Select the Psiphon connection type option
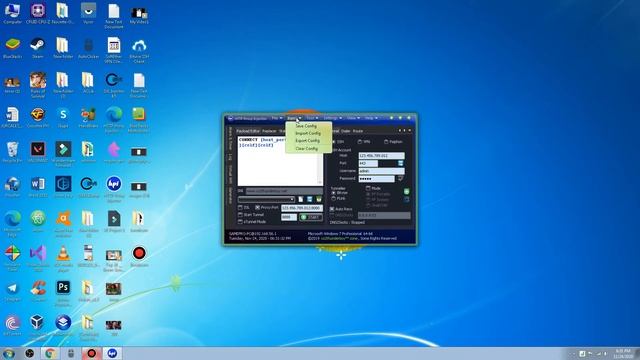Screen dimensions: 640x360 point(393,142)
